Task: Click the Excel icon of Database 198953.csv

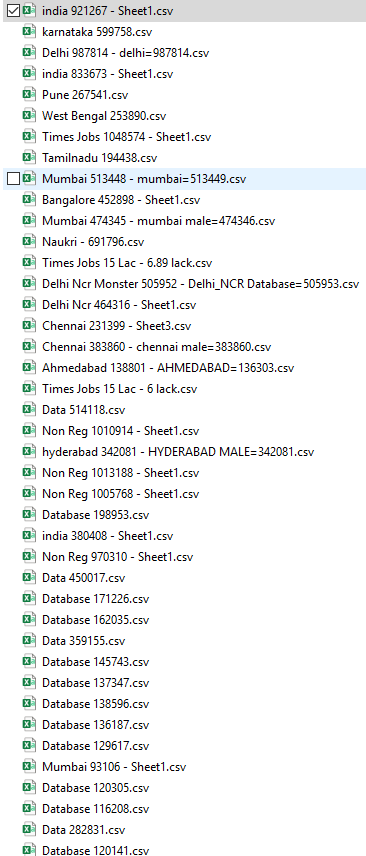Action: [x=28, y=515]
